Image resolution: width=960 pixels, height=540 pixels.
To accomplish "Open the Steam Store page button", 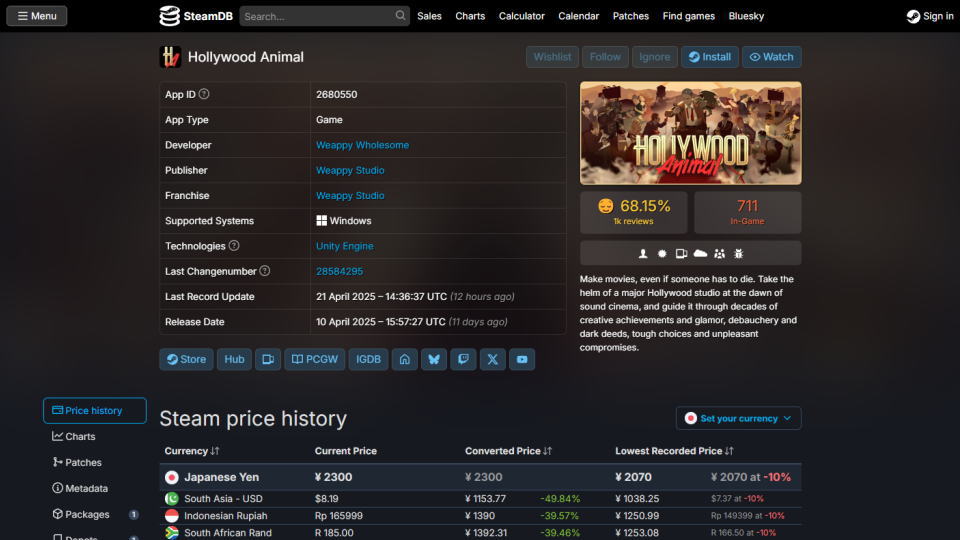I will click(187, 359).
